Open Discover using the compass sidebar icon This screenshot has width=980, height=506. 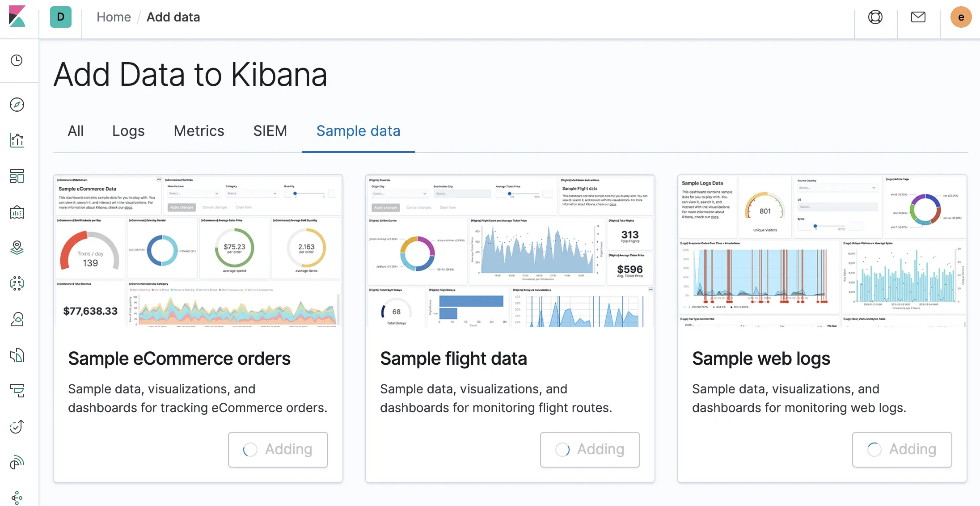(x=17, y=104)
